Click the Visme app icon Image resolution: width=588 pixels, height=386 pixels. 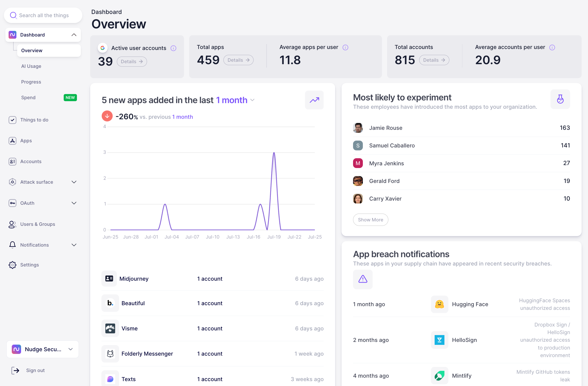click(x=110, y=328)
